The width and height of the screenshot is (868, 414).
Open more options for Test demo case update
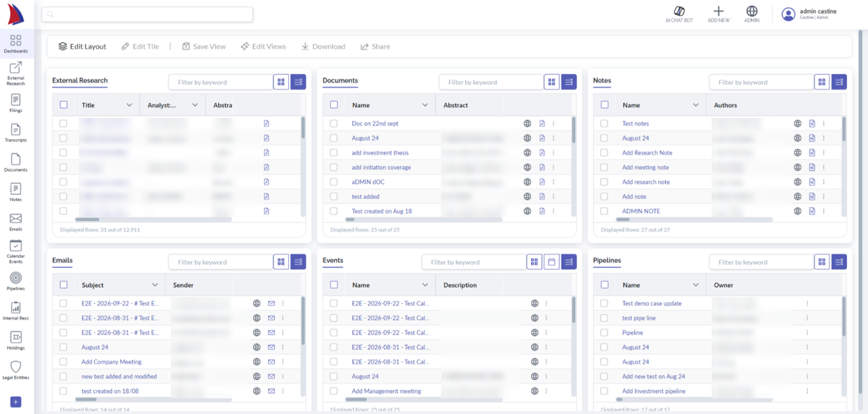807,303
